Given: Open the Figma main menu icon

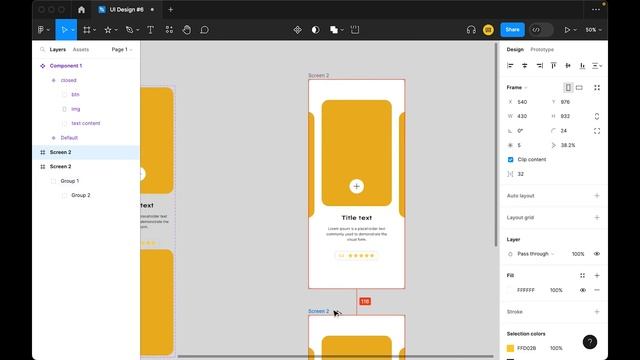Looking at the screenshot, I should coord(41,30).
